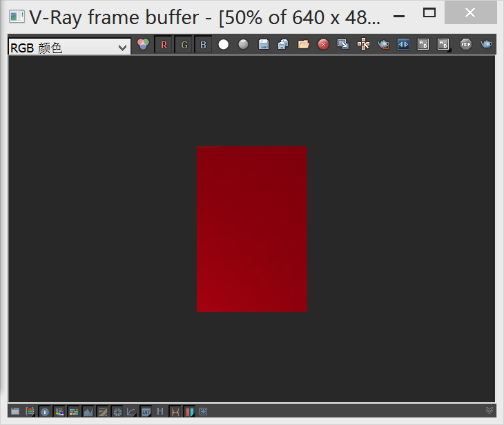Toggle background image curve icon
The width and height of the screenshot is (504, 425).
(x=131, y=411)
